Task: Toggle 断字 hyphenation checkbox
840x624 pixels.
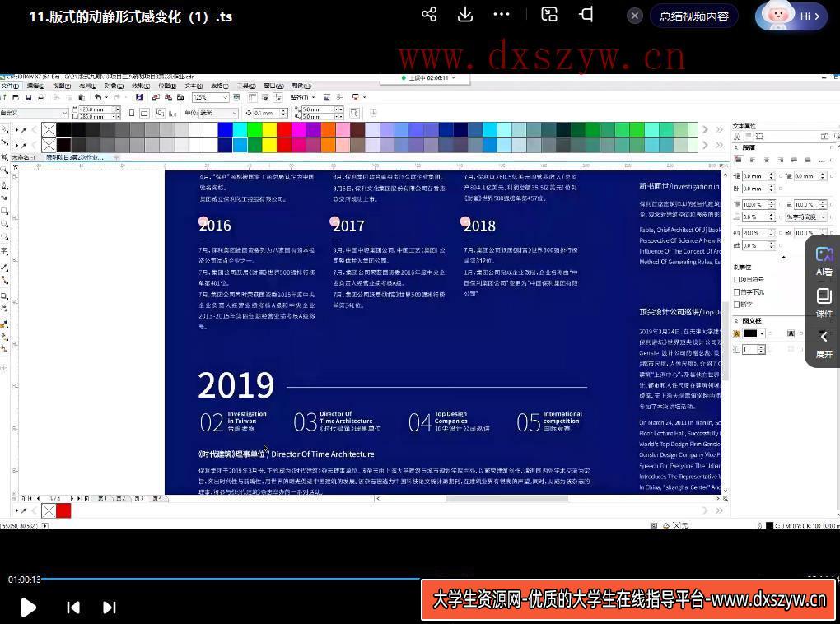Action: 736,305
